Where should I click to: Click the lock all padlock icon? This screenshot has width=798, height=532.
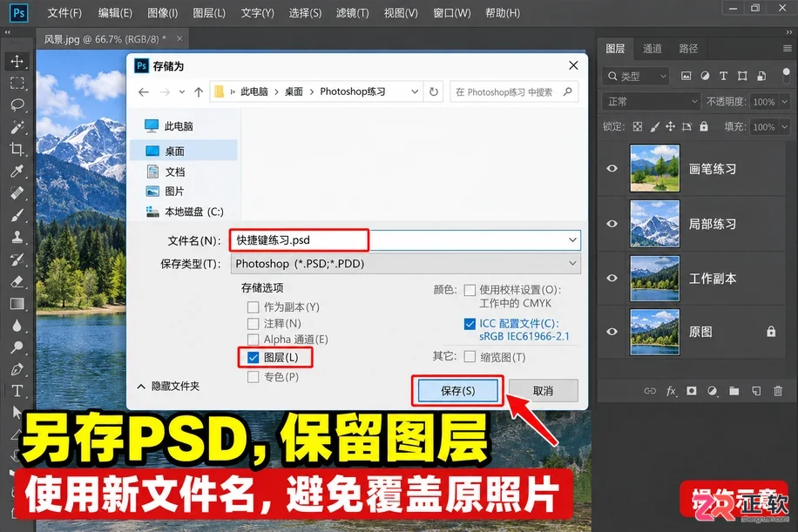[703, 126]
